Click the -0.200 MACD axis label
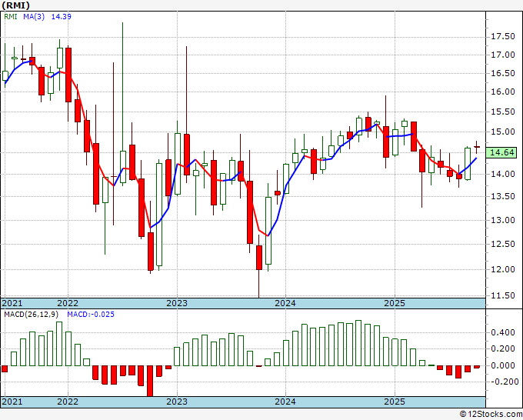 (501, 382)
